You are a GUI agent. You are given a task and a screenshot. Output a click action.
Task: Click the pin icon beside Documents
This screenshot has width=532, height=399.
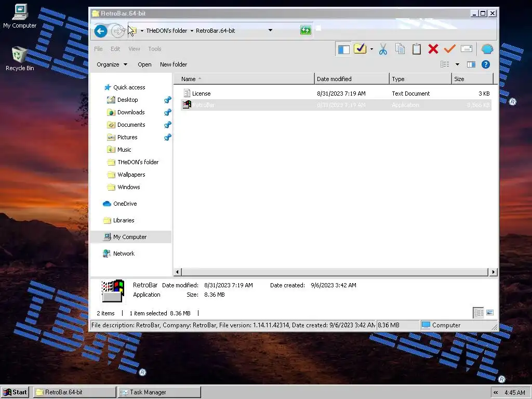click(x=168, y=125)
